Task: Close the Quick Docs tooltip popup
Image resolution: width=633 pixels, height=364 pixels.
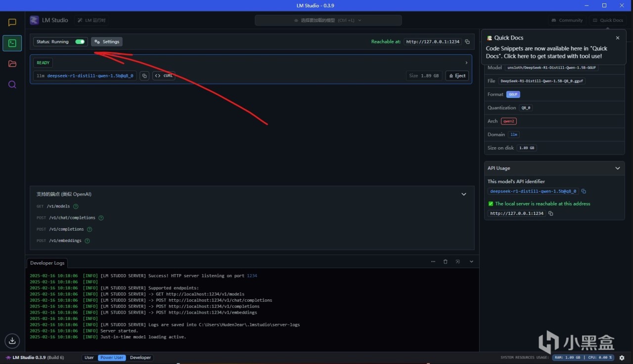Action: pos(617,38)
